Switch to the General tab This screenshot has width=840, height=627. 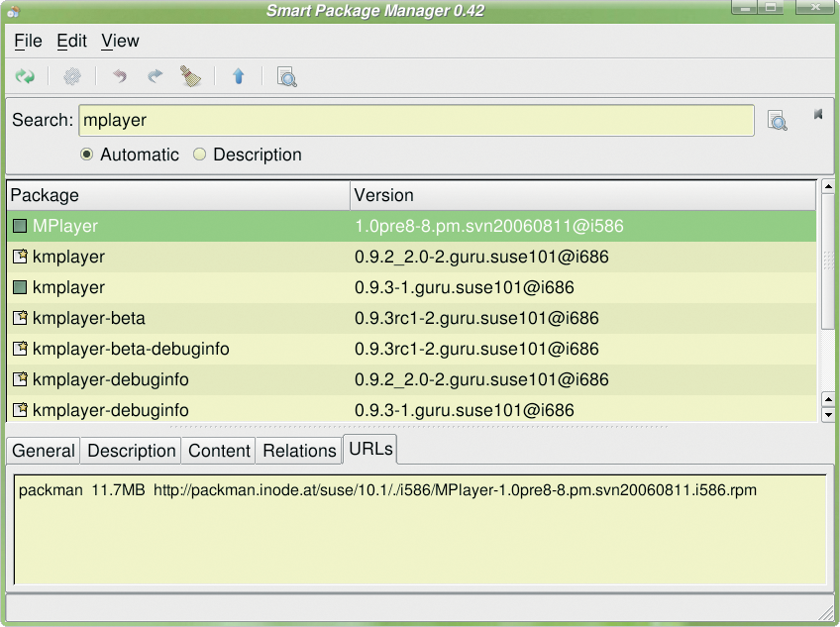pos(44,451)
